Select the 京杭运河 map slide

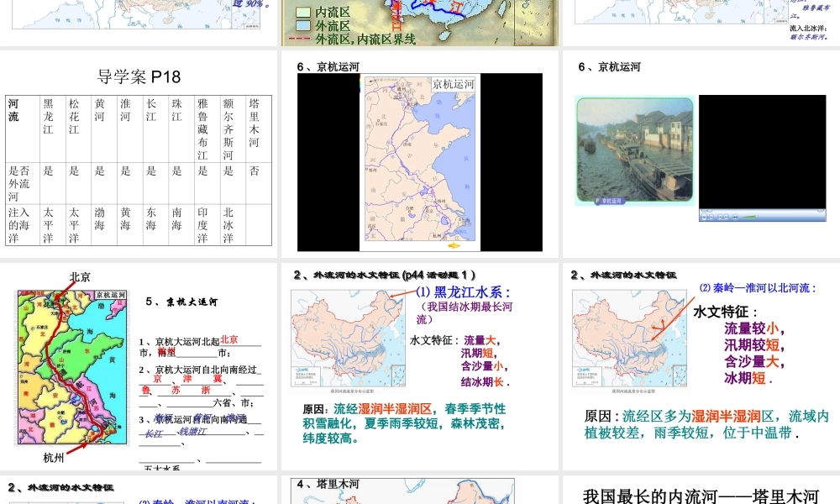pos(420,154)
